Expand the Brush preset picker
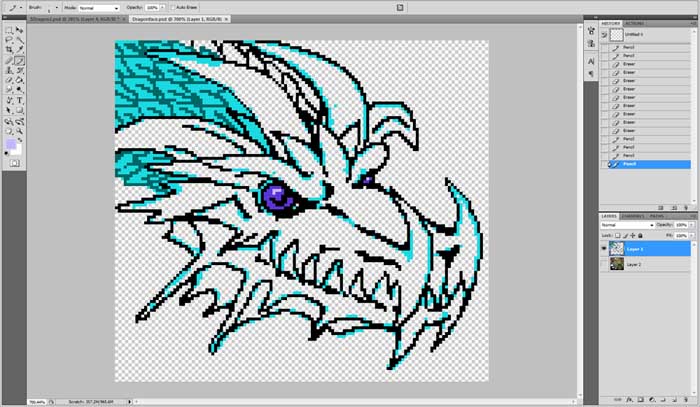 (x=55, y=7)
